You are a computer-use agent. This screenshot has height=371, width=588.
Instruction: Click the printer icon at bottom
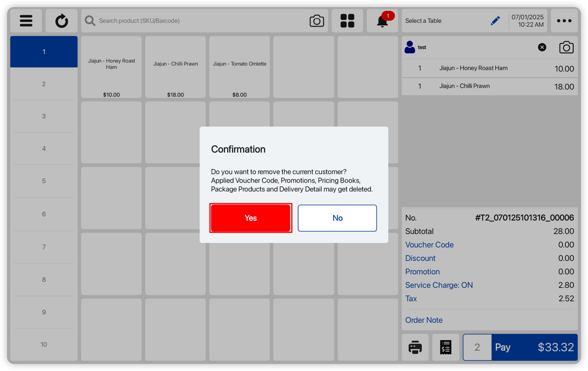[x=415, y=347]
